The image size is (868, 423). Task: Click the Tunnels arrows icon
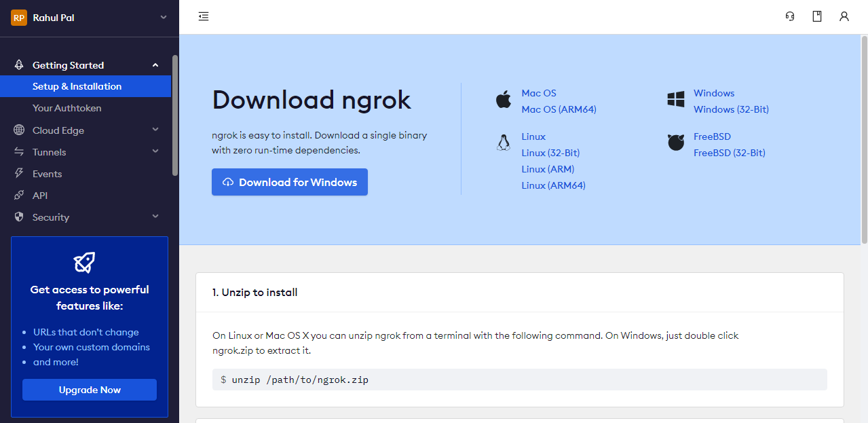tap(19, 151)
